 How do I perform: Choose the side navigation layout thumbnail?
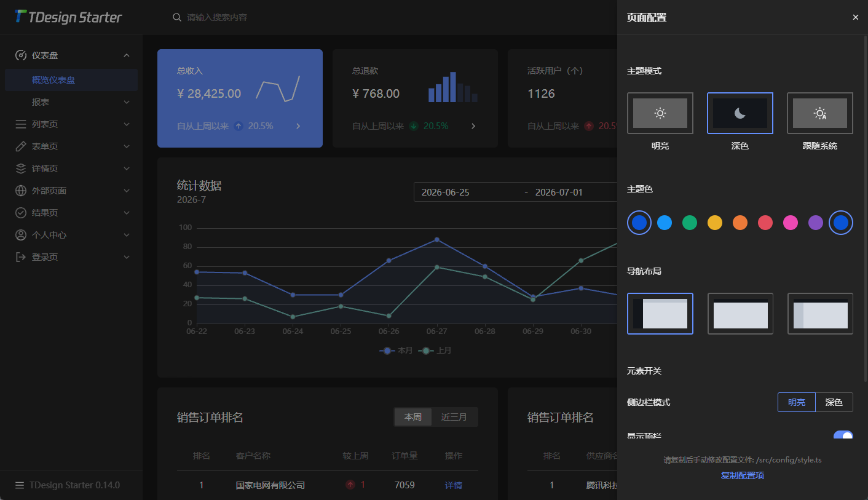coord(660,314)
